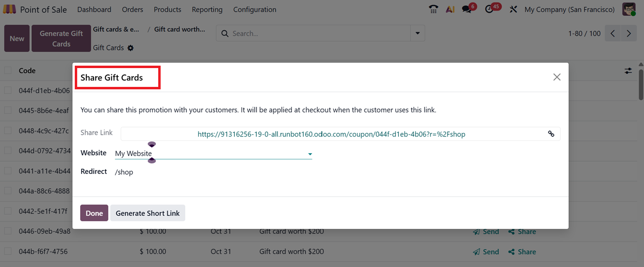
Task: Tick checkbox for gift card 0445-8b6e-4eaf
Action: [x=8, y=111]
